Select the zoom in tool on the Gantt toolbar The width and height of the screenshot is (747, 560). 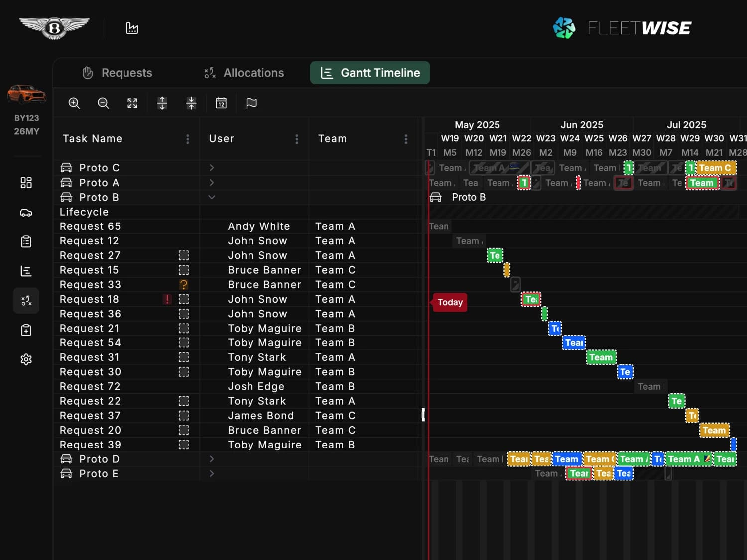(x=74, y=103)
